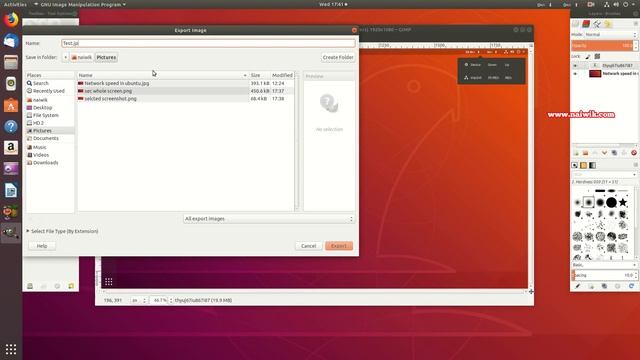
Task: Open the Layers tab icon in dock panel
Action: click(x=575, y=24)
